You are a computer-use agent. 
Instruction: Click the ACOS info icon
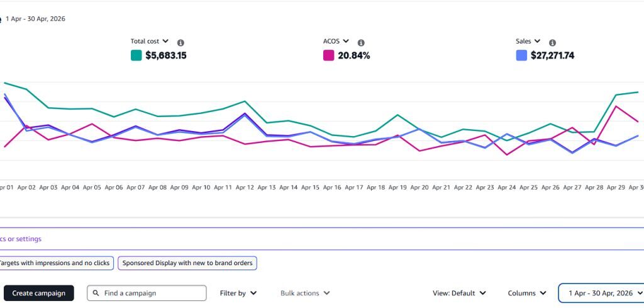361,43
